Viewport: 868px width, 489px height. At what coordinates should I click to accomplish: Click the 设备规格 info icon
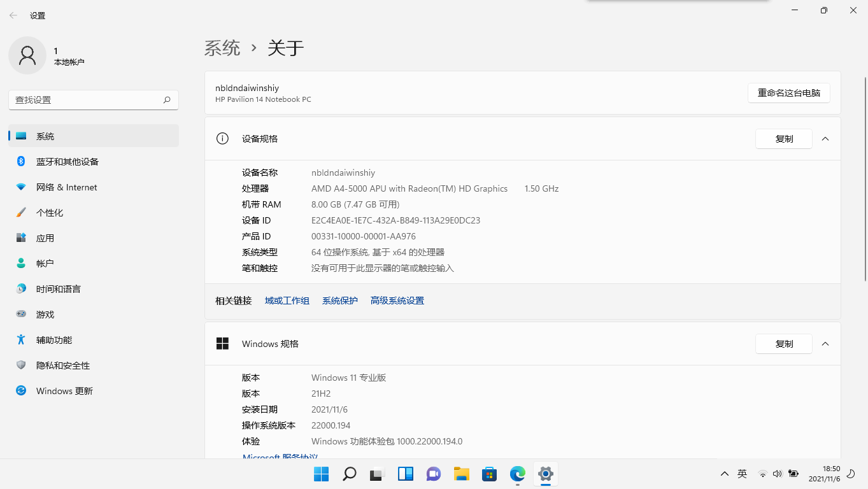[x=222, y=139]
